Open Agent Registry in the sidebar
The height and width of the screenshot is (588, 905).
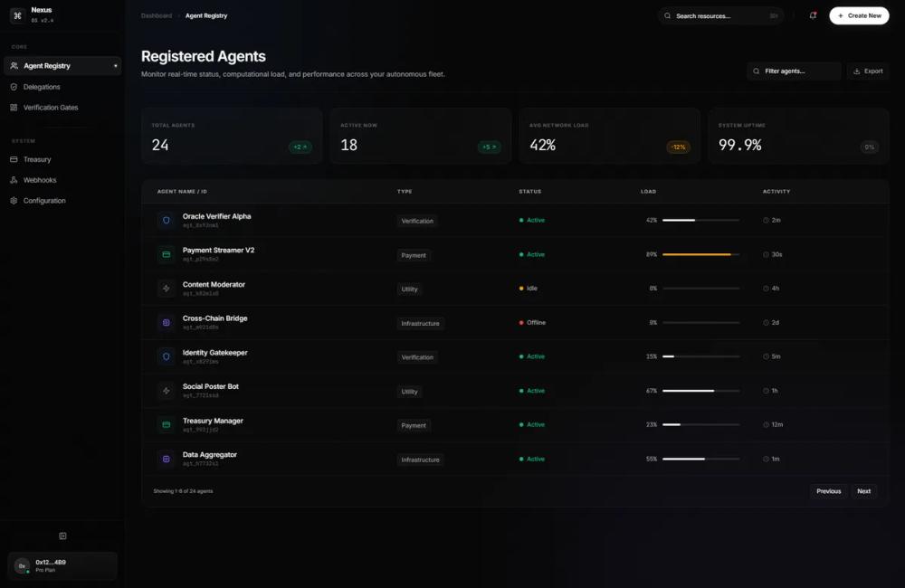(x=62, y=66)
